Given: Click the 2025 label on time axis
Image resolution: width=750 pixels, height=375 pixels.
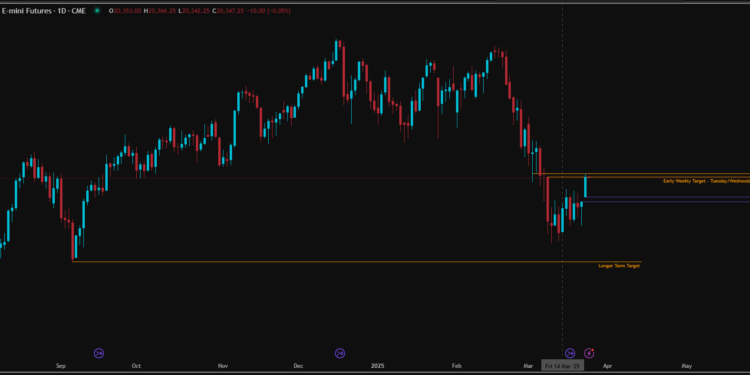Looking at the screenshot, I should click(x=378, y=366).
